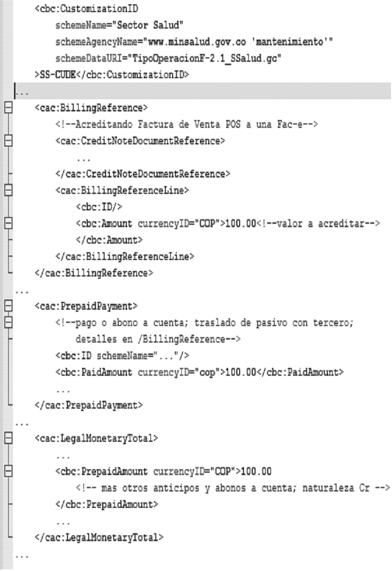
Task: Collapse the cac:LegalMonetaryTotal fold marker
Action: (x=8, y=438)
